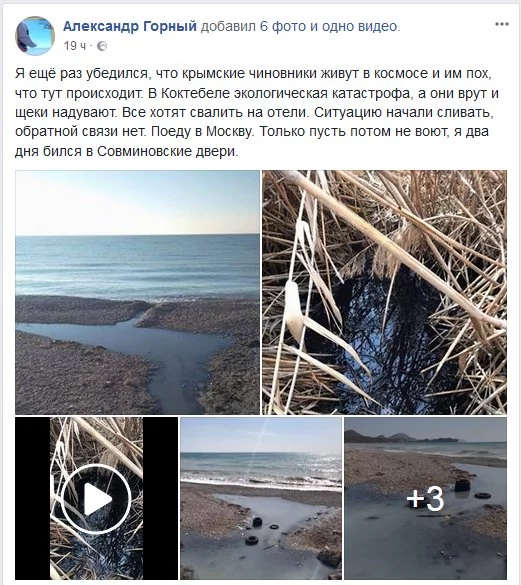
Task: Click the 19 ч timestamp link
Action: pos(75,46)
